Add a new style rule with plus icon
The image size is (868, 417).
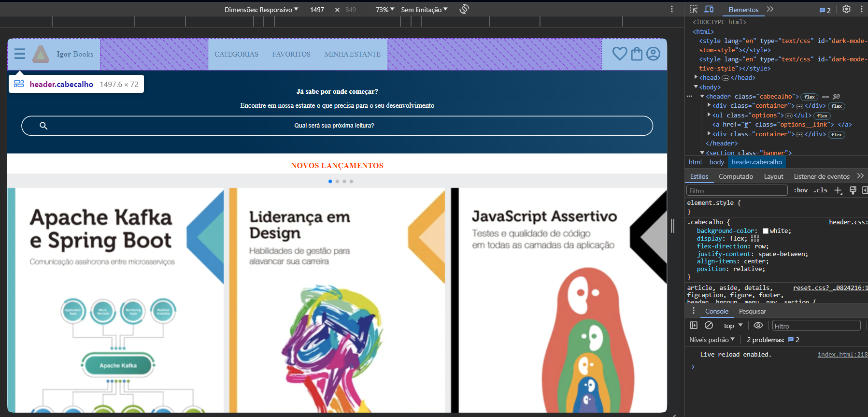[x=838, y=190]
